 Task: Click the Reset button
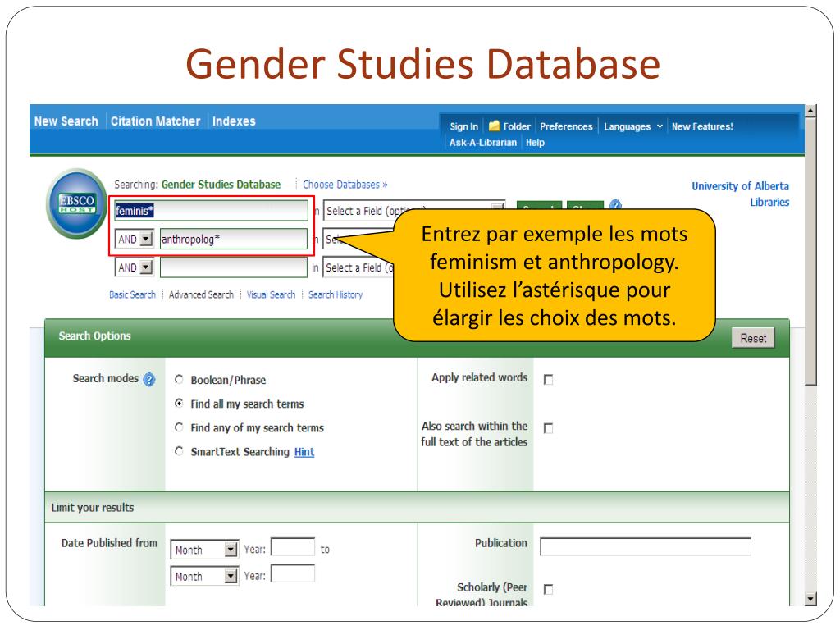(x=753, y=338)
